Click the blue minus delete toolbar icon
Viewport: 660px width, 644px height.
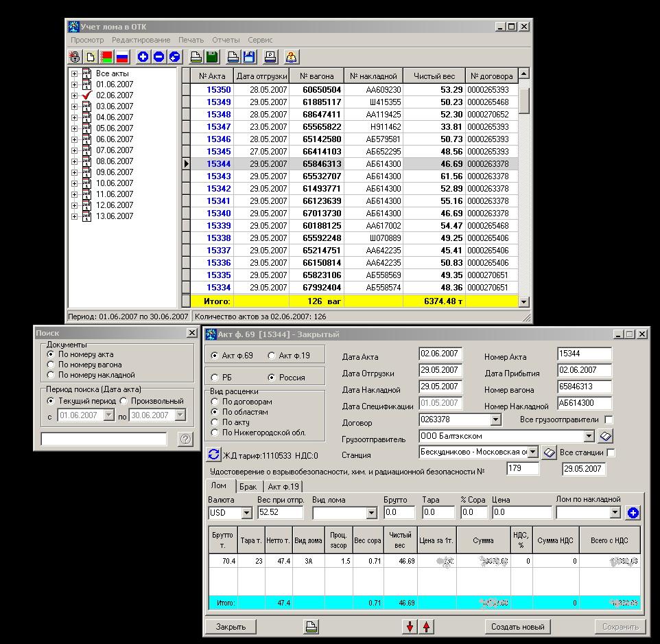[x=159, y=57]
